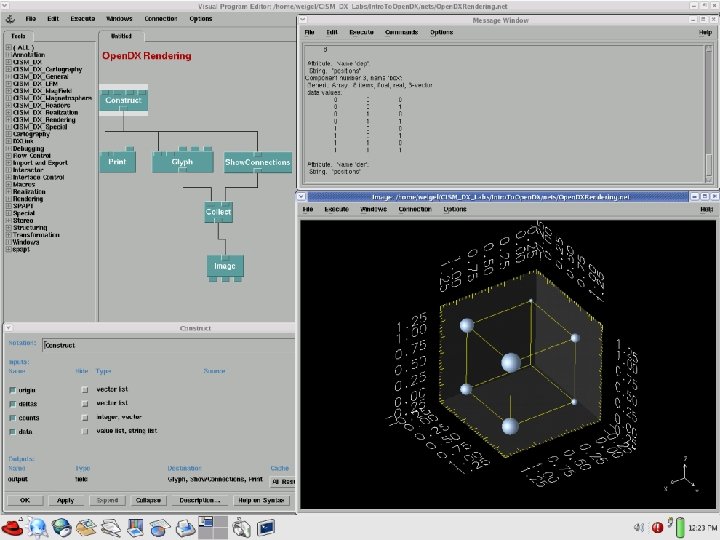The height and width of the screenshot is (540, 720).
Task: Expand the Transformation category
Action: (x=8, y=235)
